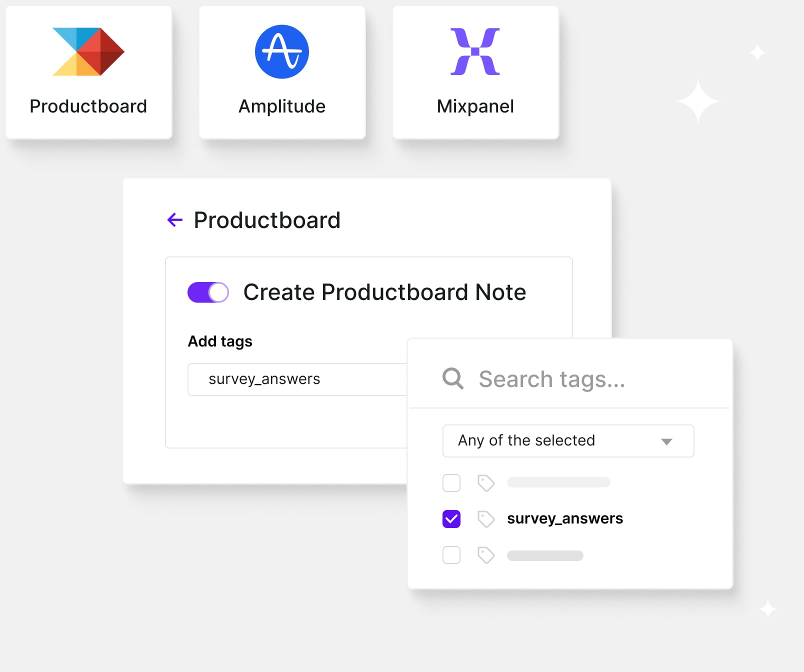804x672 pixels.
Task: Click the Productboard logo icon
Action: pos(88,51)
